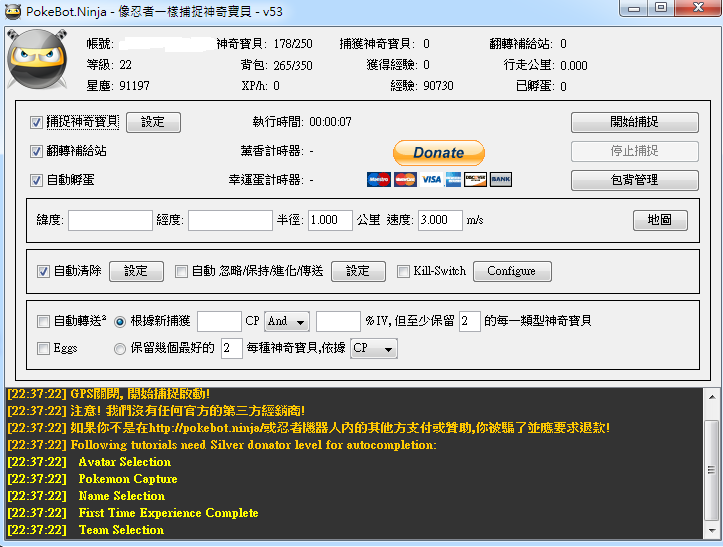
Task: Toggle 自動孵蛋 checkbox
Action: point(36,180)
